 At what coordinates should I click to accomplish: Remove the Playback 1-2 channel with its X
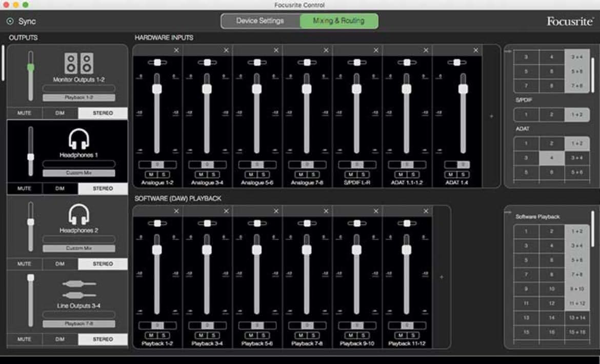coord(176,211)
